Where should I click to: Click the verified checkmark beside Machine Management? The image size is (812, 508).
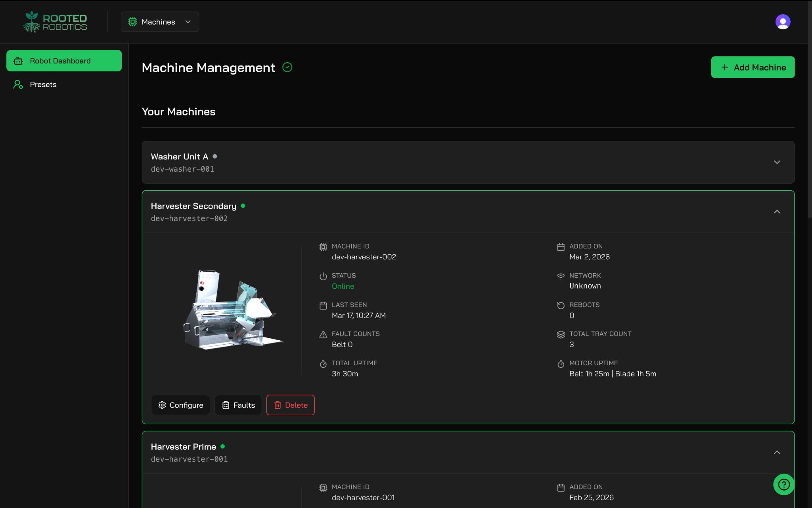(x=287, y=67)
